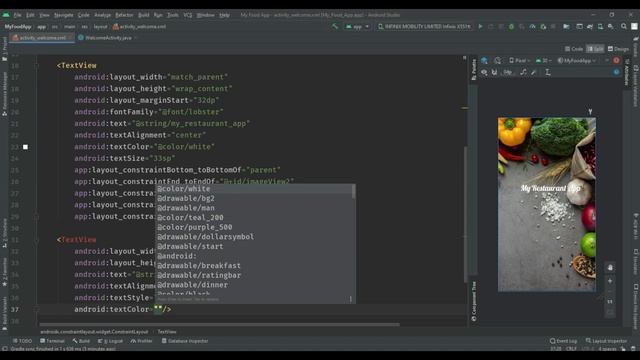Choose @color/teal_200 from the suggestions
The image size is (640, 360).
pyautogui.click(x=254, y=218)
